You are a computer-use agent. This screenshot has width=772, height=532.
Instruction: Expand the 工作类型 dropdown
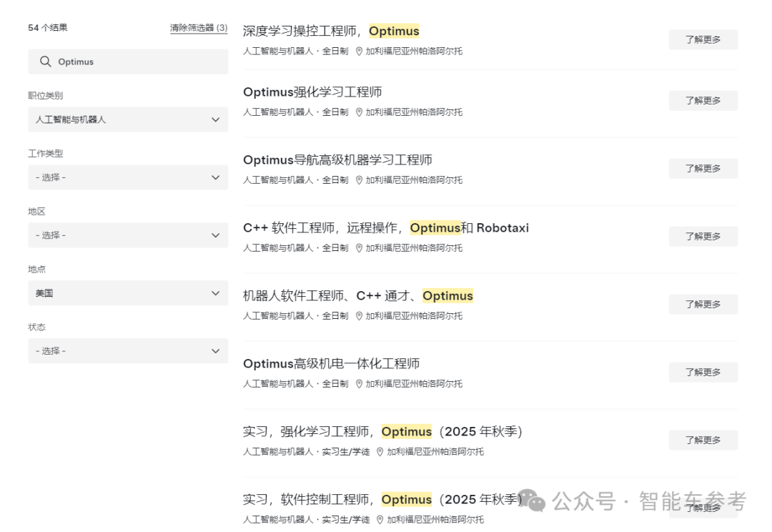point(128,177)
